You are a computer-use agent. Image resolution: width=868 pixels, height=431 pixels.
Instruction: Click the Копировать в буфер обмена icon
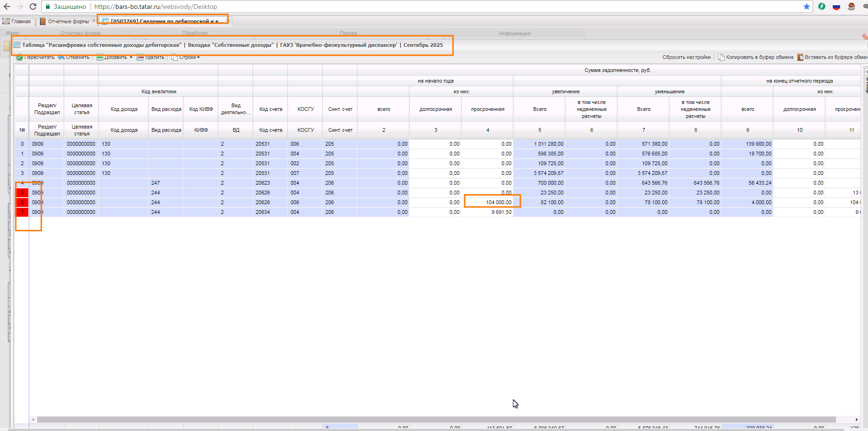[x=721, y=58]
